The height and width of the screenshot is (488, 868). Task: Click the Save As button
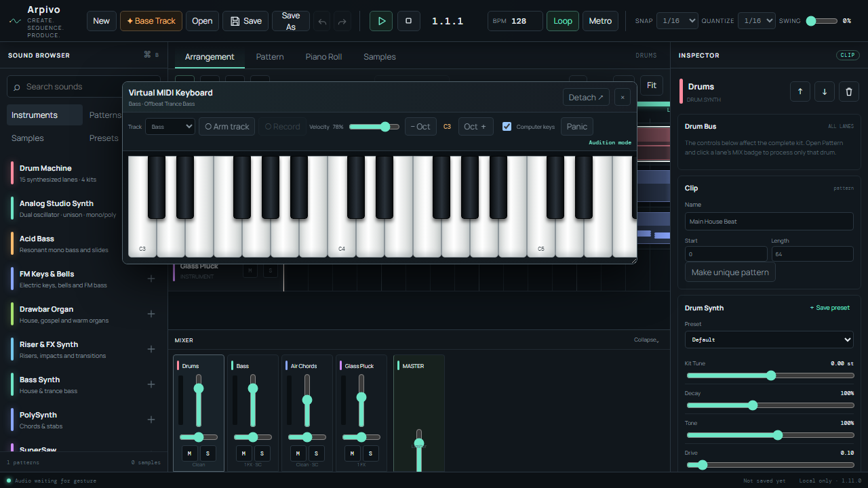291,21
